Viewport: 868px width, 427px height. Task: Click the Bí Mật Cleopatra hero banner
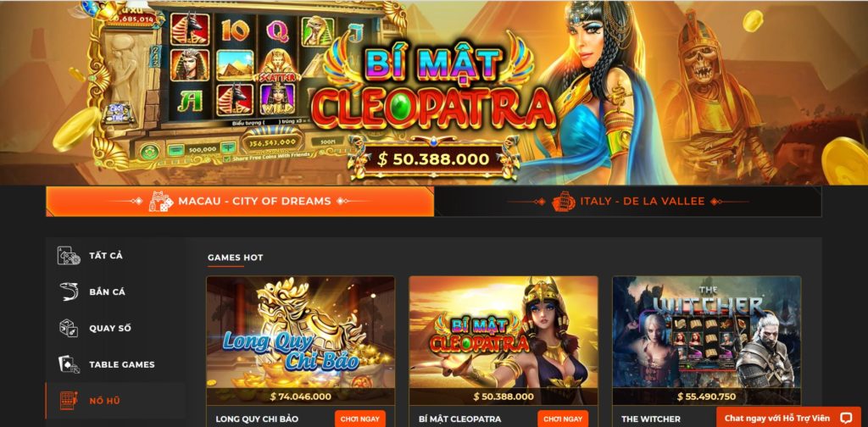click(434, 92)
